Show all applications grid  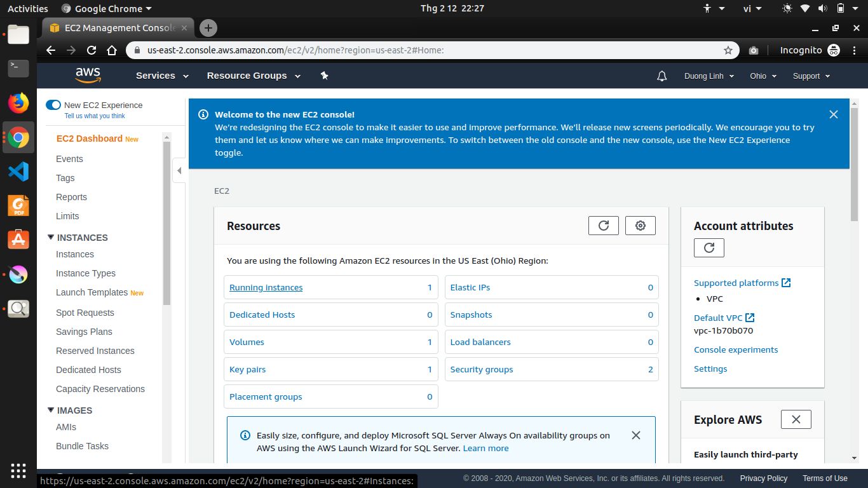pos(18,471)
